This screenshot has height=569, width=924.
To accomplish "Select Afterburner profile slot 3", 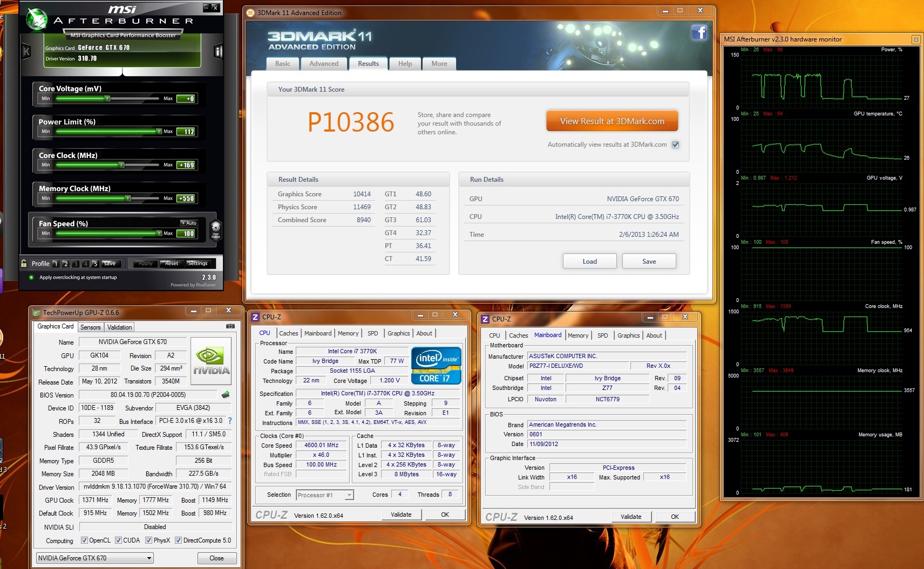I will point(76,264).
